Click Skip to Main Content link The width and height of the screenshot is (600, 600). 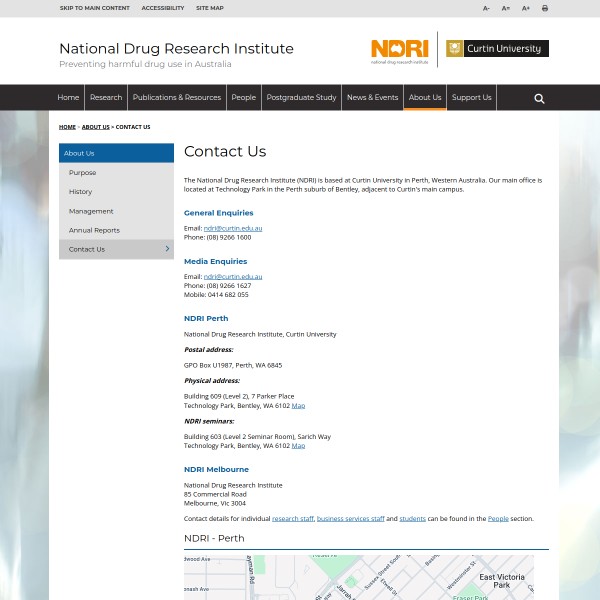pos(95,8)
